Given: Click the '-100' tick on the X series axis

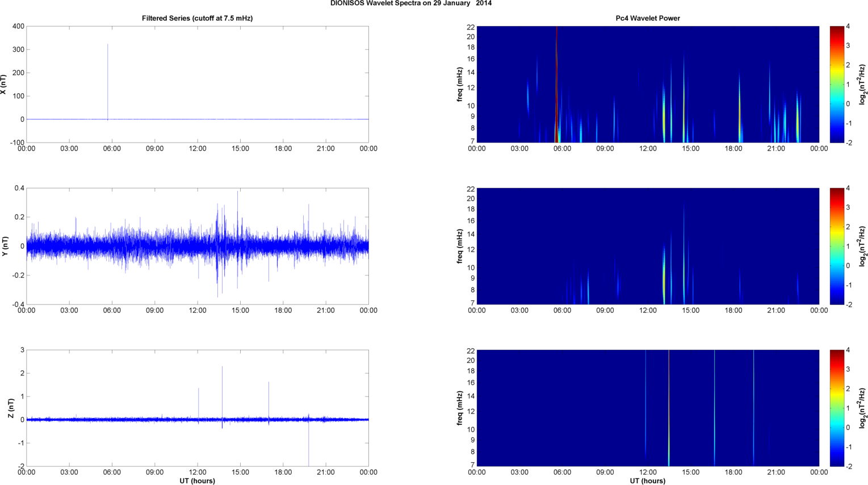Looking at the screenshot, I should pos(16,143).
